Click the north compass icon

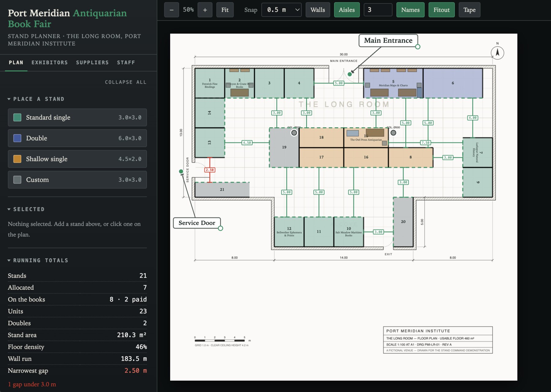click(497, 53)
